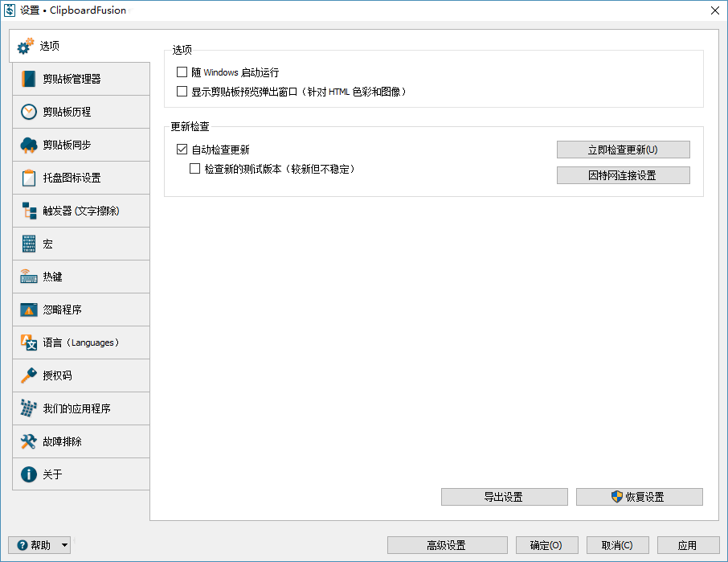Go to 托盘图标设置 tab
The image size is (728, 562).
(x=81, y=178)
